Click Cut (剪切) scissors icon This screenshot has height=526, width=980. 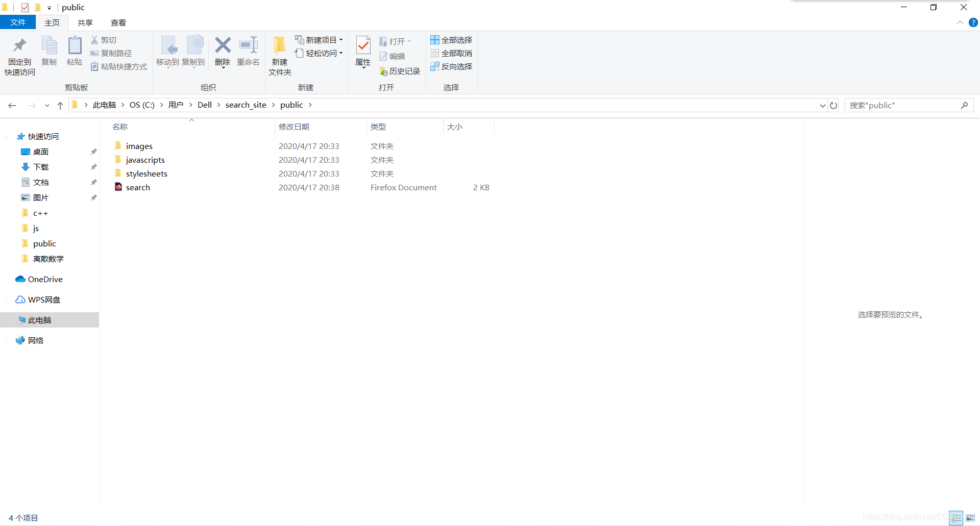[94, 40]
